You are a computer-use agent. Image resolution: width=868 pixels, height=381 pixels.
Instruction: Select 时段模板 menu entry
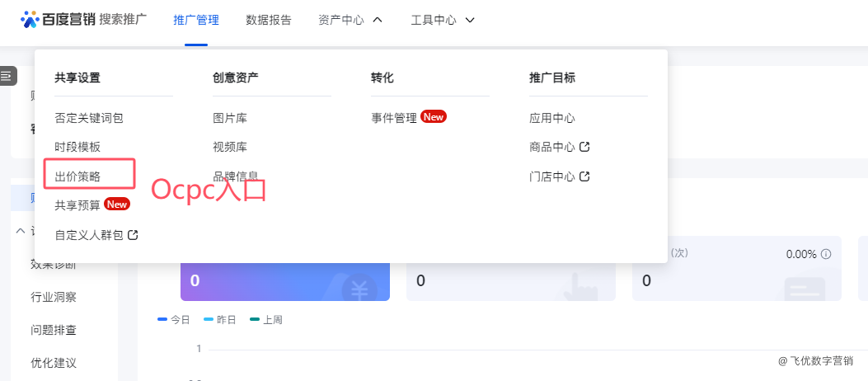point(77,147)
